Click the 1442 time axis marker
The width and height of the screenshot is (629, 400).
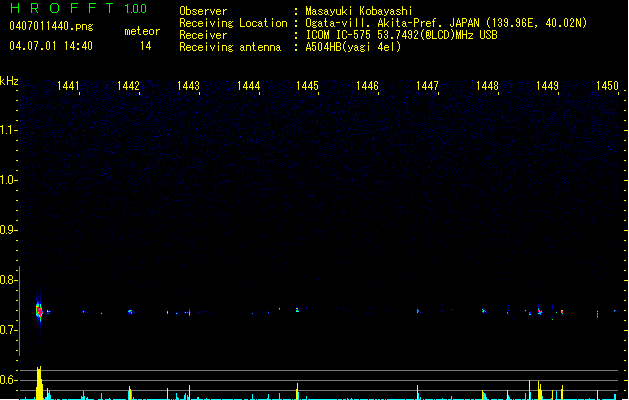[128, 86]
